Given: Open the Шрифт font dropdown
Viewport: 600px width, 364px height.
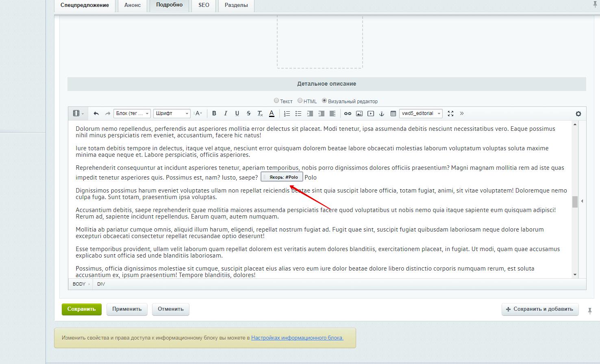Looking at the screenshot, I should click(172, 113).
